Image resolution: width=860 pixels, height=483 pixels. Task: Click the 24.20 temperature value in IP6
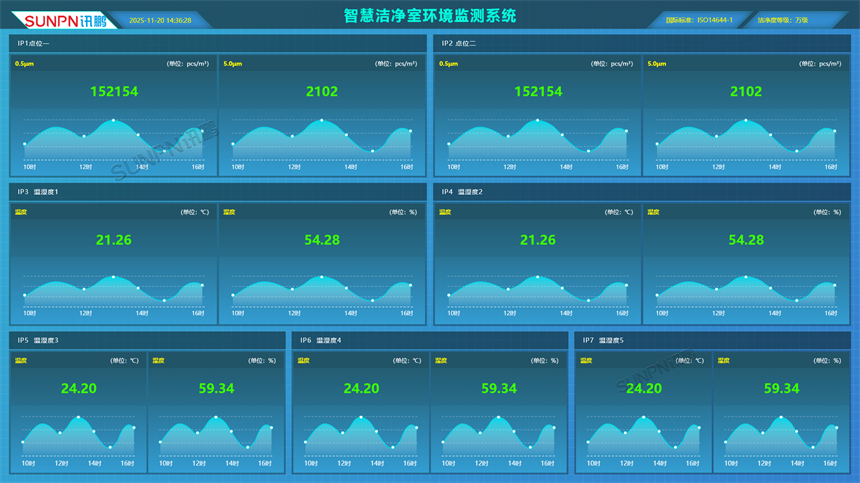361,388
